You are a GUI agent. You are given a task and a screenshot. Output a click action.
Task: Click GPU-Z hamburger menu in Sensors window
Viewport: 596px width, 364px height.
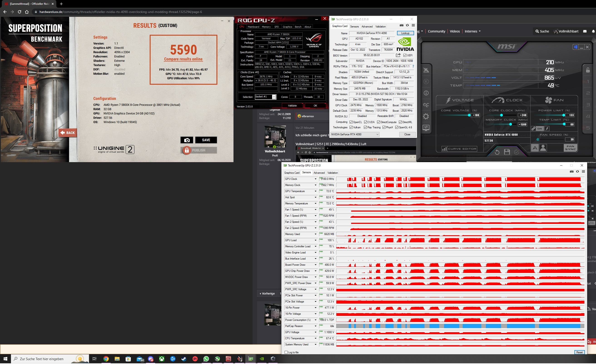pyautogui.click(x=583, y=171)
